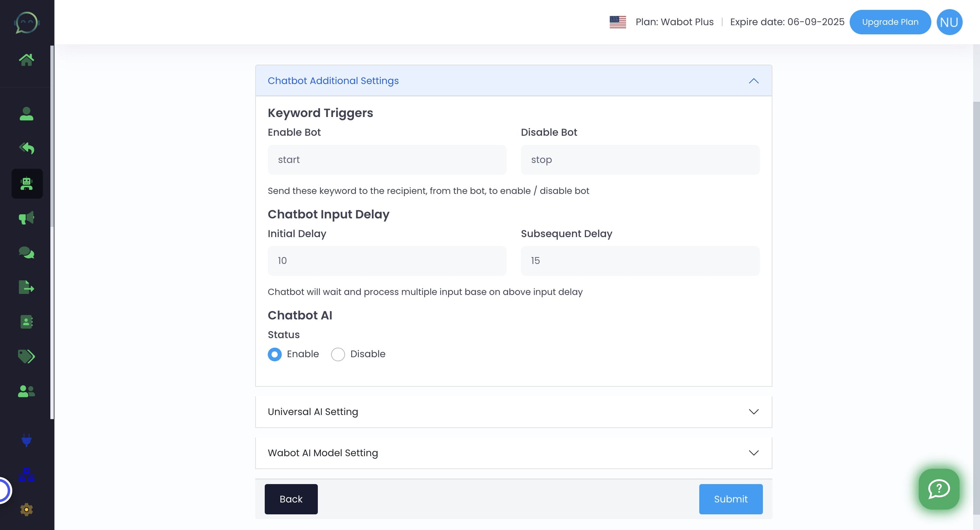Open the Wabot logo at sidebar top

pyautogui.click(x=27, y=22)
